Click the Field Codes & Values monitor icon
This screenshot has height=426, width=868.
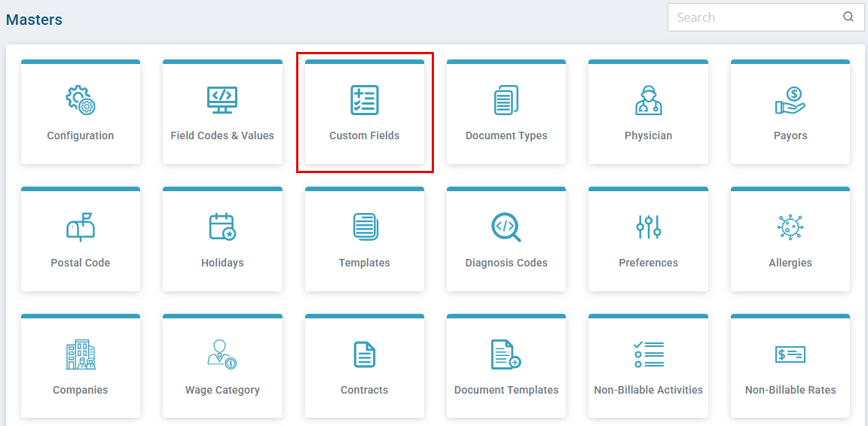coord(222,100)
